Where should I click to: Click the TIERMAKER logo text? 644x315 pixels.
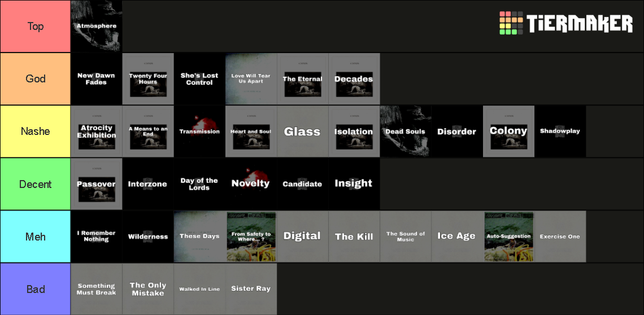tap(580, 23)
